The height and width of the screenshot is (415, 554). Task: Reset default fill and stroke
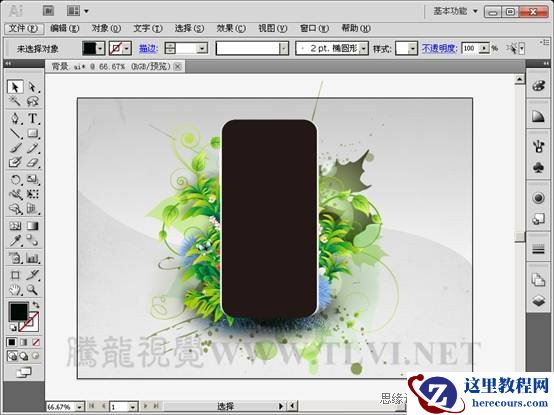(12, 328)
